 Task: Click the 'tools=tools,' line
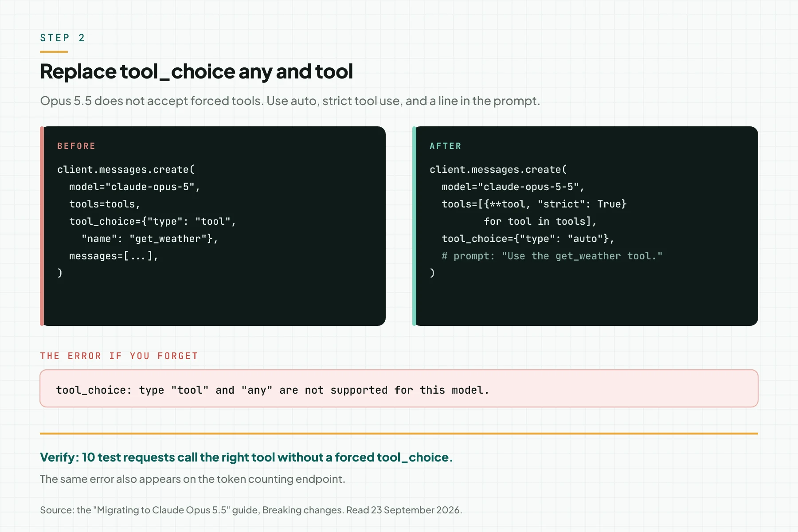coord(105,204)
